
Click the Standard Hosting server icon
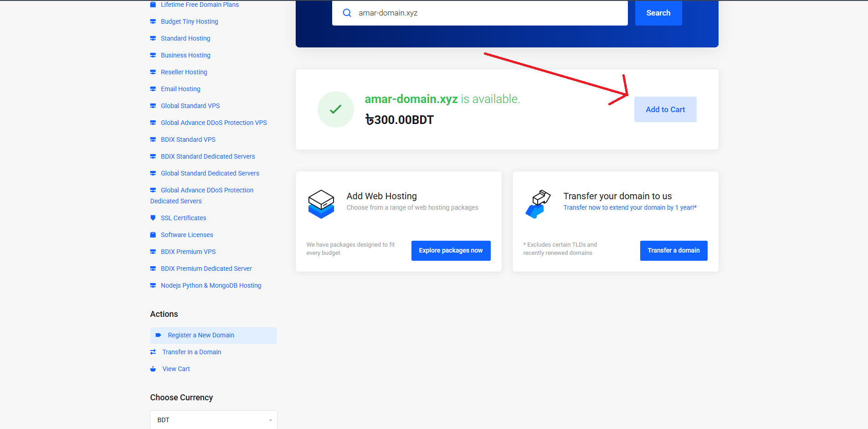click(x=153, y=38)
